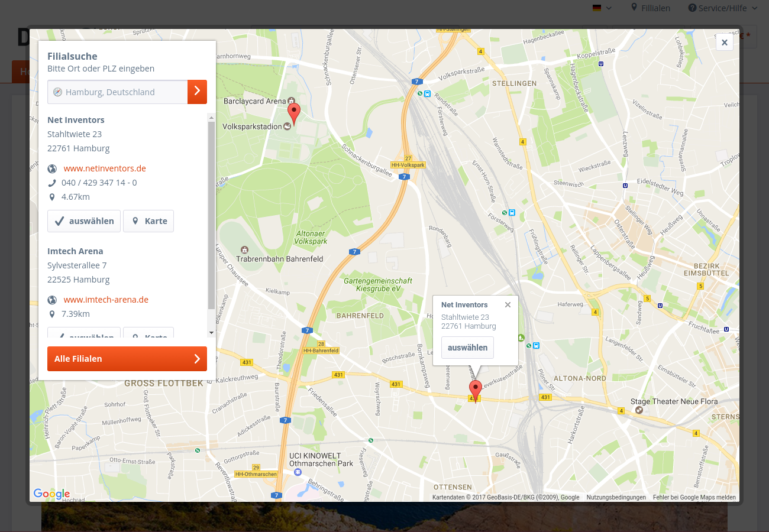The image size is (769, 532).
Task: Select Net Inventors branch with auswählen in list
Action: [x=84, y=221]
